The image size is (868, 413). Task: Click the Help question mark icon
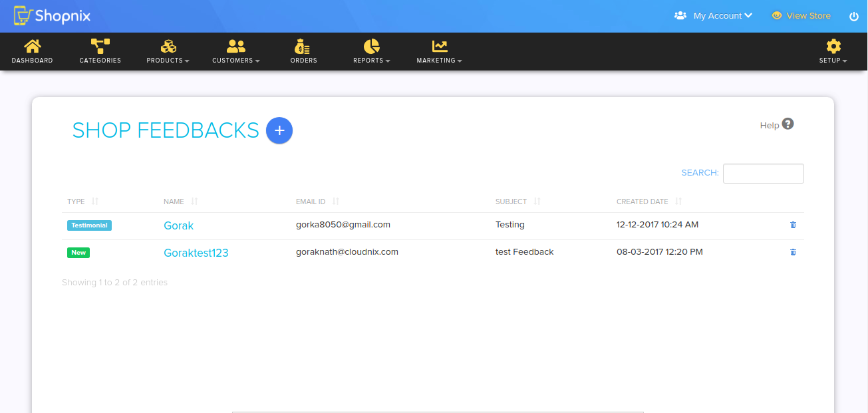pos(788,124)
